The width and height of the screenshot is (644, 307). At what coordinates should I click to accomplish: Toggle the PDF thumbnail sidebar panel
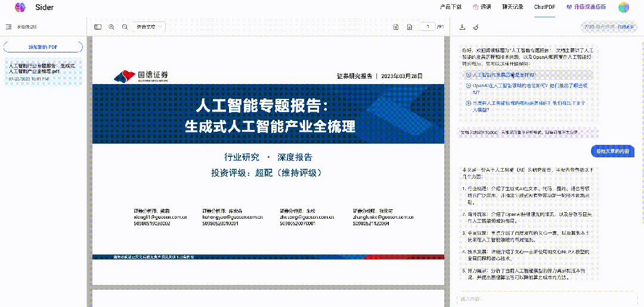point(98,27)
